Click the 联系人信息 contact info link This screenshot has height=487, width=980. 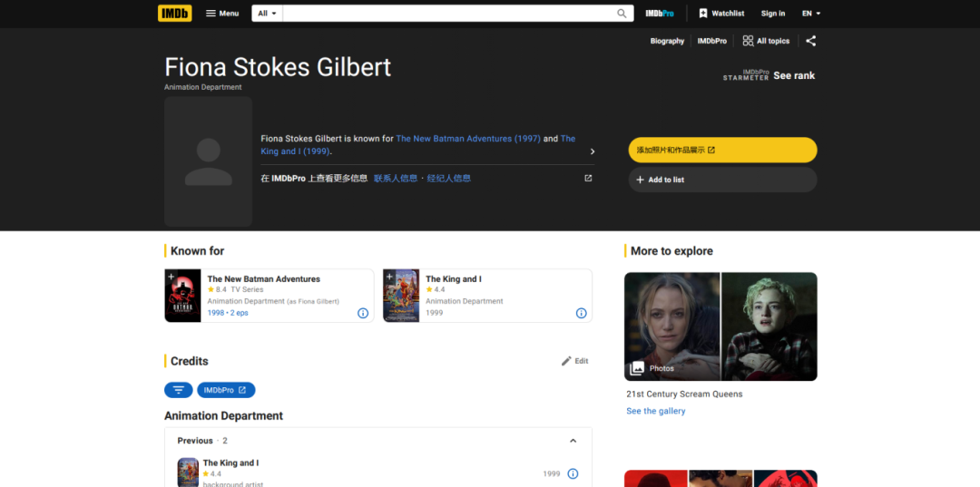click(x=396, y=179)
